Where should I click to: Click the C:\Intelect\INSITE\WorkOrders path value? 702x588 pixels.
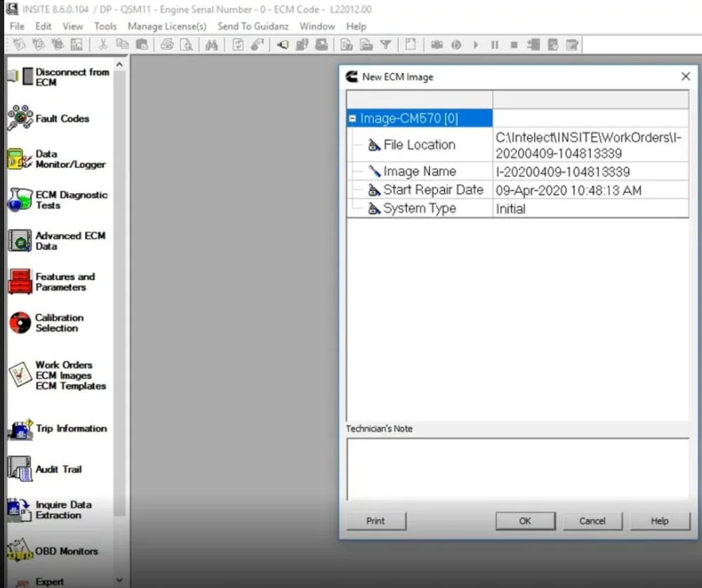coord(588,145)
